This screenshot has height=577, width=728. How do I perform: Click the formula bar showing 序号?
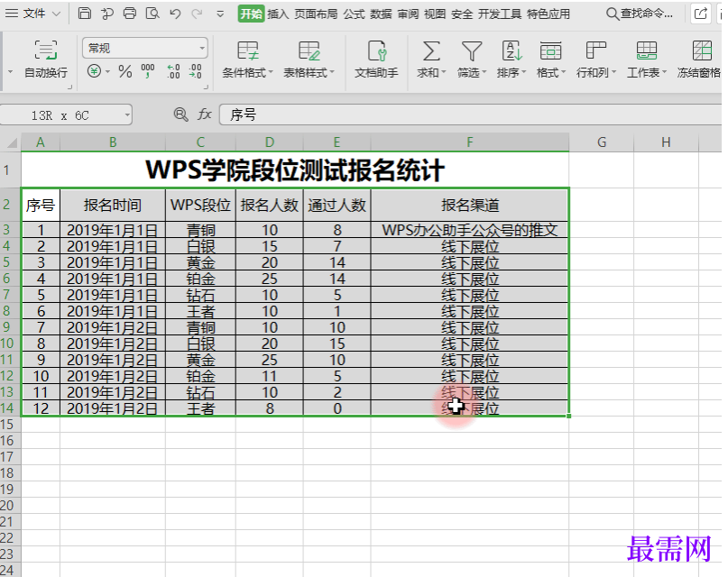pos(470,114)
